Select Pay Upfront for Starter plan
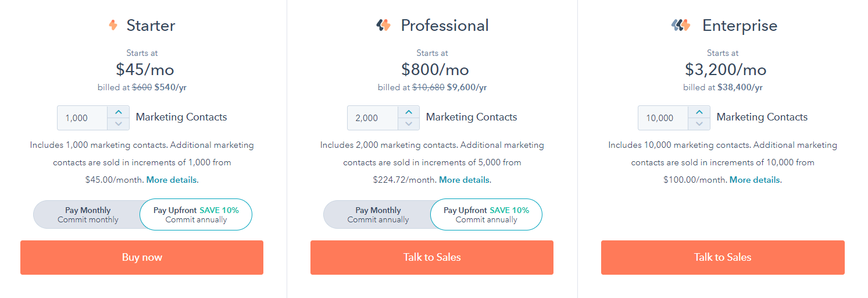 pyautogui.click(x=196, y=215)
